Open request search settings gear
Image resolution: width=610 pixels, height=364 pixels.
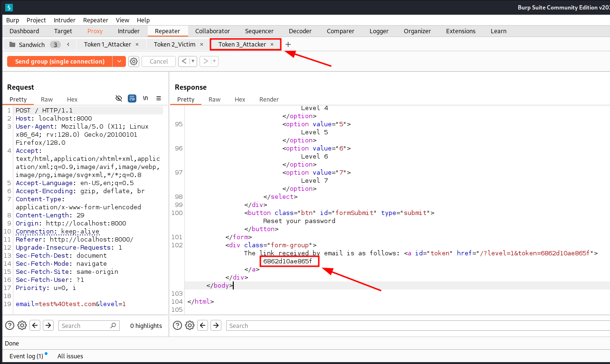coord(22,326)
